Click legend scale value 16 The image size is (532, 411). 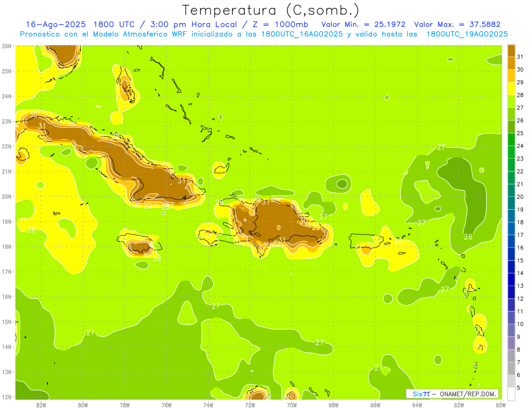click(520, 247)
